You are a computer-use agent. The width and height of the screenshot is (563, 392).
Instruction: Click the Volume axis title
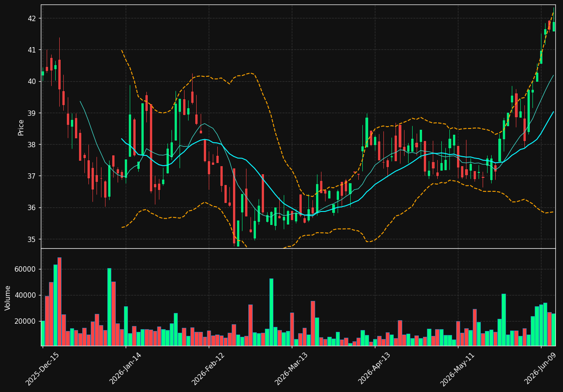point(8,298)
